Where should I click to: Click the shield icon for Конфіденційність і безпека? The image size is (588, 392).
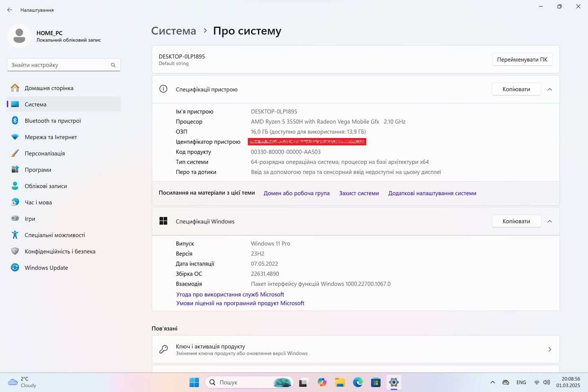click(15, 251)
